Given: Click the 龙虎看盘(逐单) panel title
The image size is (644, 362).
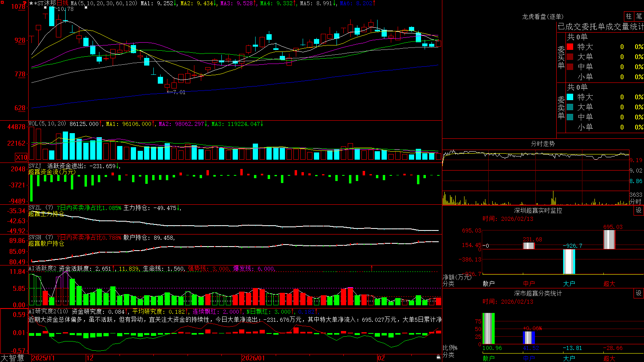Looking at the screenshot, I should (543, 16).
